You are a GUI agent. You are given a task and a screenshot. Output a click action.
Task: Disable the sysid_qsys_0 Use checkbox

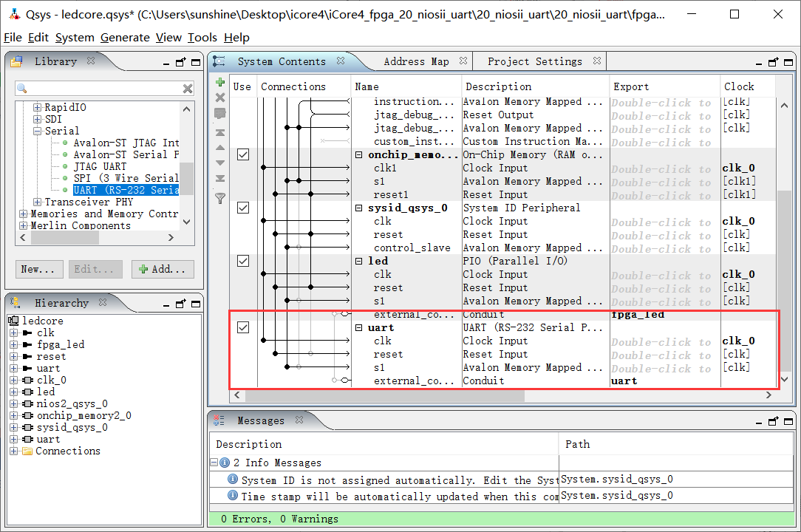tap(242, 208)
